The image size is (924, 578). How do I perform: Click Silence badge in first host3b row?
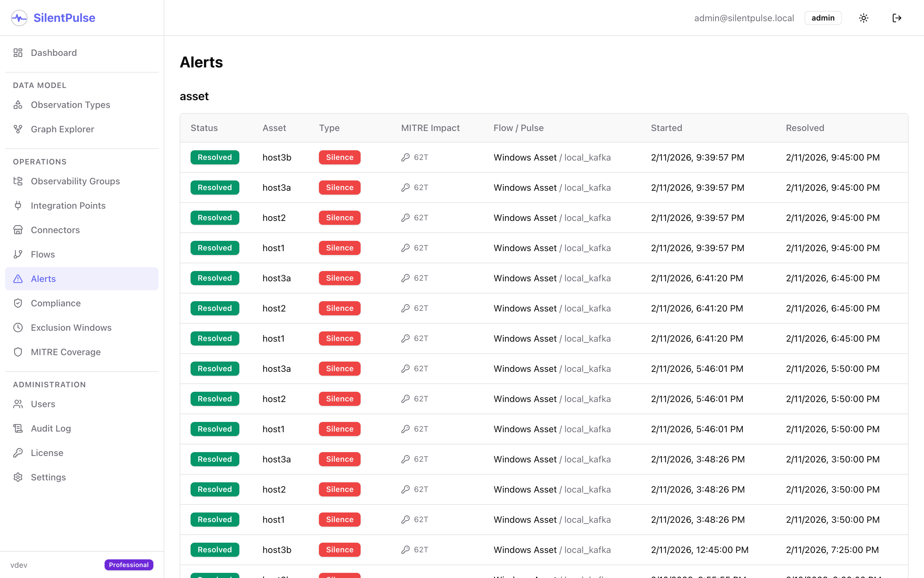(x=340, y=157)
